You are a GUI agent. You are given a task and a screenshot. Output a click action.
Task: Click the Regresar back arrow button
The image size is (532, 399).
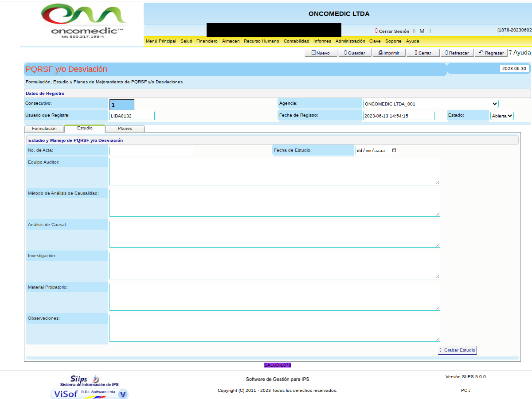pos(491,53)
